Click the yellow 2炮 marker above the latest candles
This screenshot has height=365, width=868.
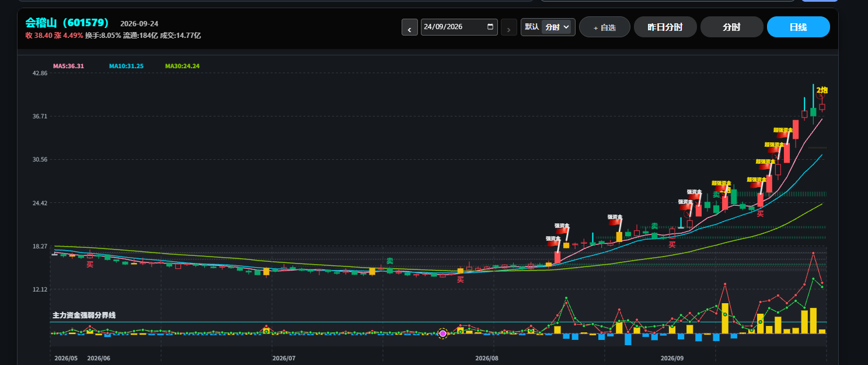tap(822, 90)
